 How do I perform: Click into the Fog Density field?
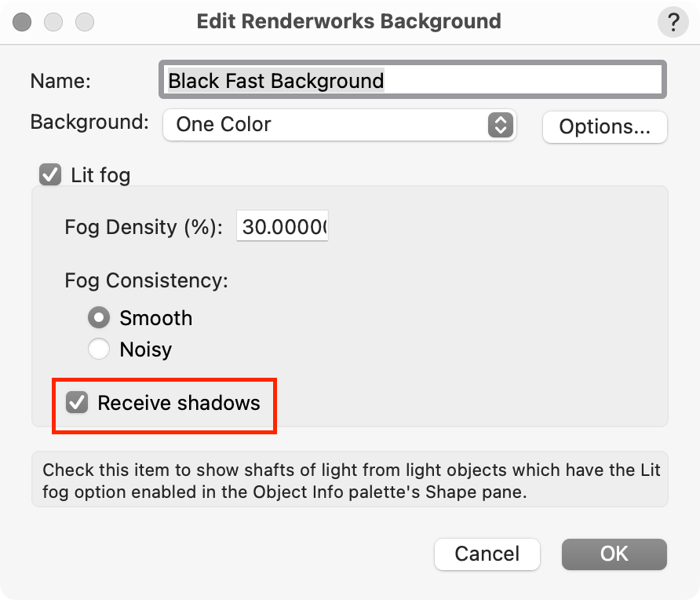(x=283, y=227)
